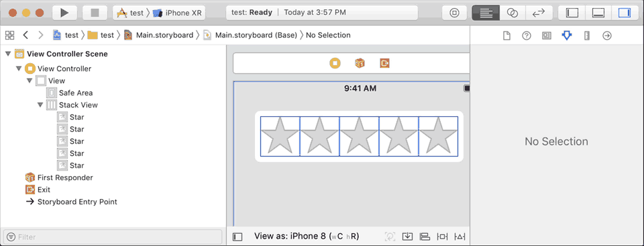Click the test: Ready status display
Image resolution: width=644 pixels, height=246 pixels.
pyautogui.click(x=322, y=13)
